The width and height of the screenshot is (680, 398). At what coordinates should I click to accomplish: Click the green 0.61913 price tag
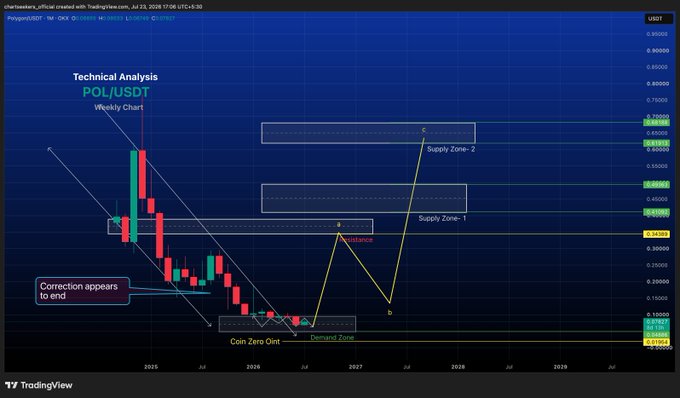pos(657,143)
